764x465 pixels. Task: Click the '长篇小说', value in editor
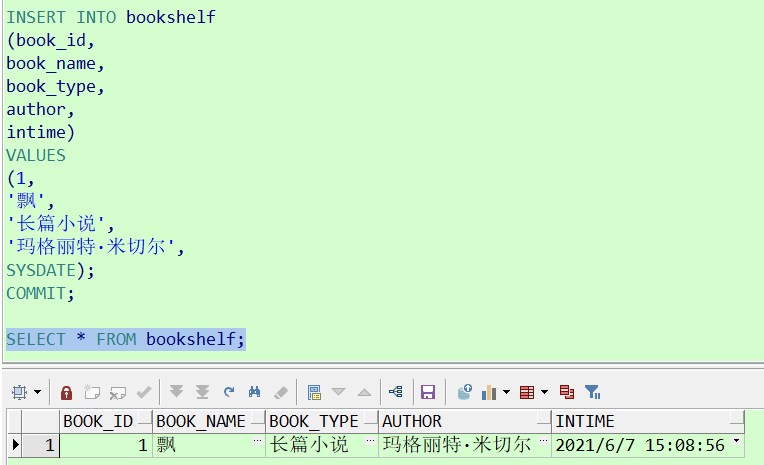click(60, 224)
